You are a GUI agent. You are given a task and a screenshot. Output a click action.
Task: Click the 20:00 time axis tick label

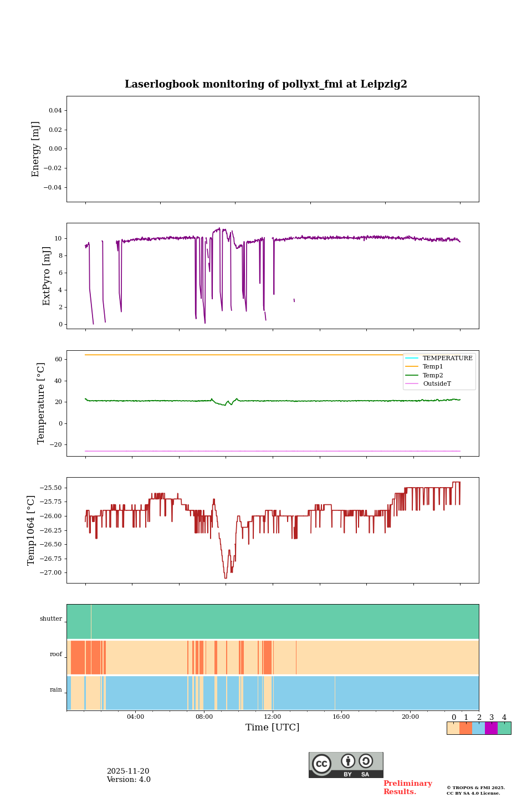410,717
